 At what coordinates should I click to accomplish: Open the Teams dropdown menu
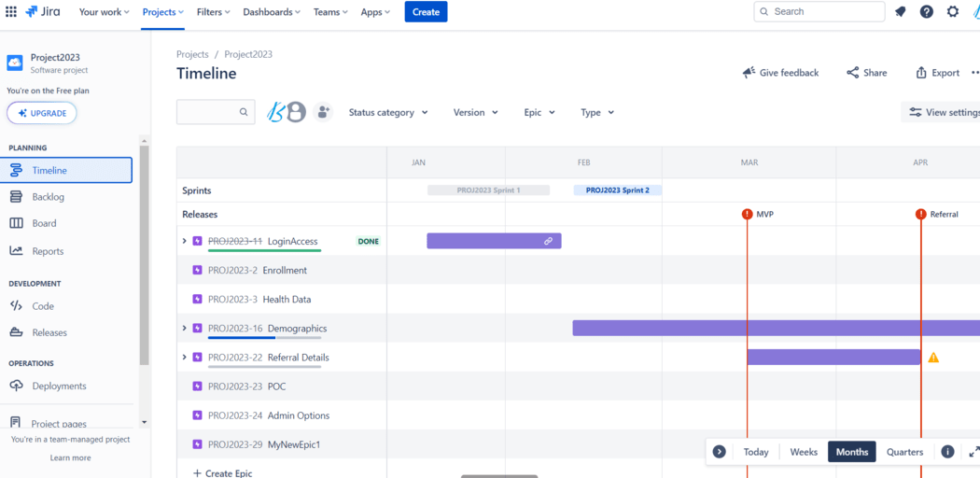pyautogui.click(x=331, y=12)
